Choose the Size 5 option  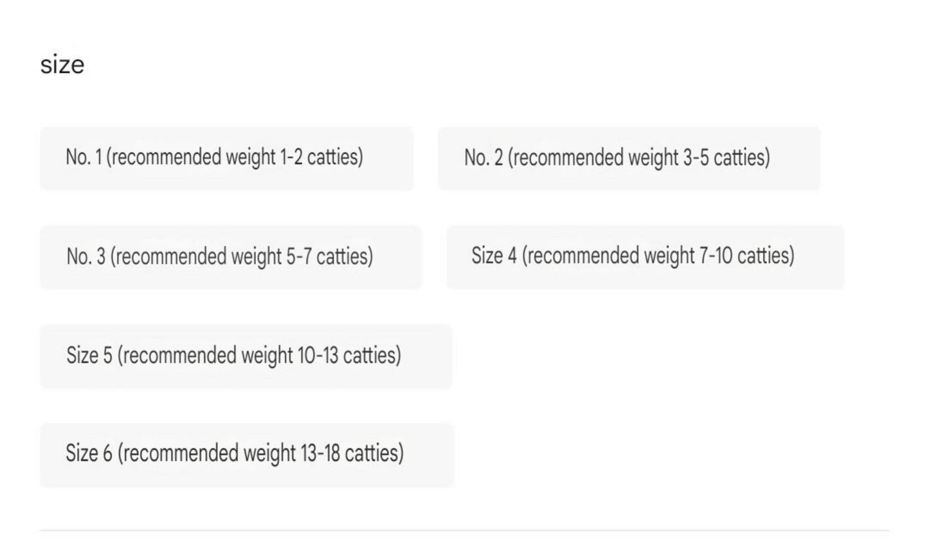point(246,356)
